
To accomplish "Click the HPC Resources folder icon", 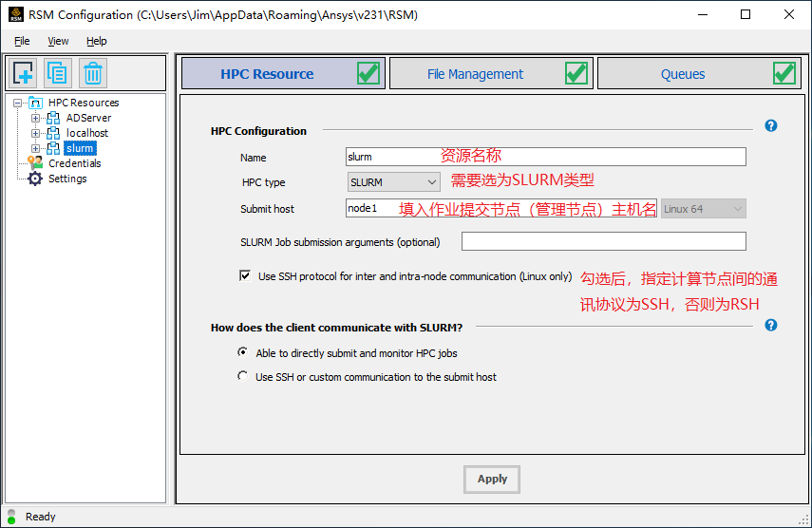I will pos(35,103).
